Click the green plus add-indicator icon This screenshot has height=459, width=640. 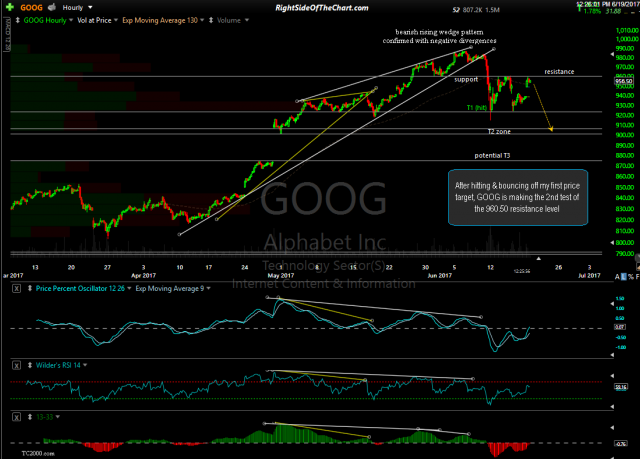(x=9, y=7)
